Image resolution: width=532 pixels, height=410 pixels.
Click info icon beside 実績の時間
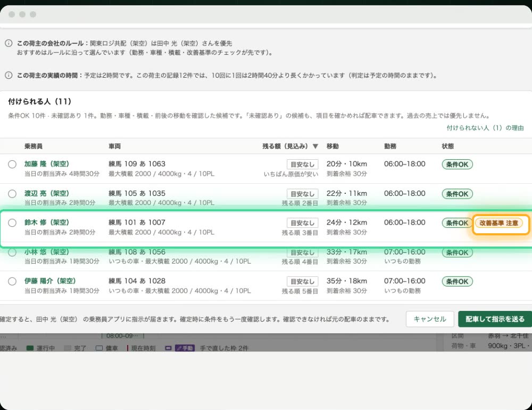coord(9,75)
